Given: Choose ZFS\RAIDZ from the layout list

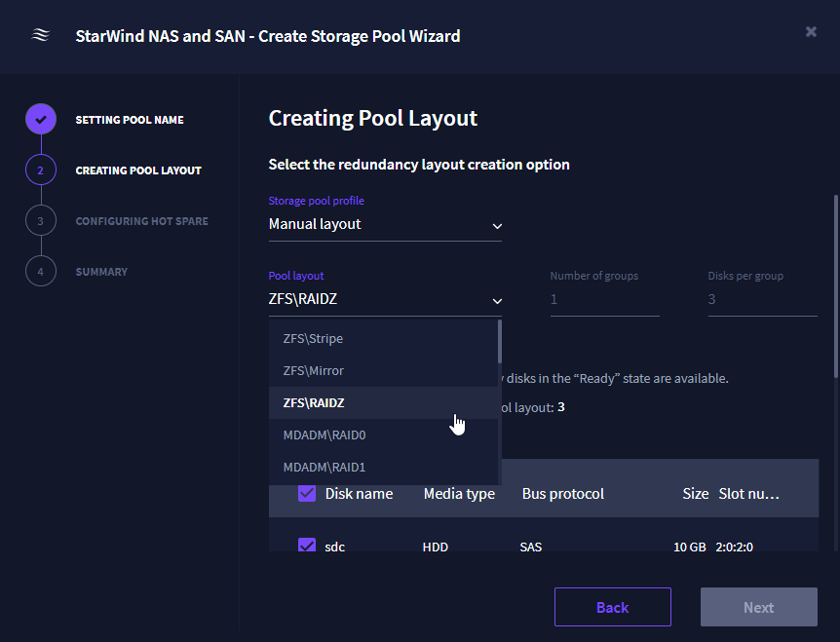Looking at the screenshot, I should click(384, 402).
